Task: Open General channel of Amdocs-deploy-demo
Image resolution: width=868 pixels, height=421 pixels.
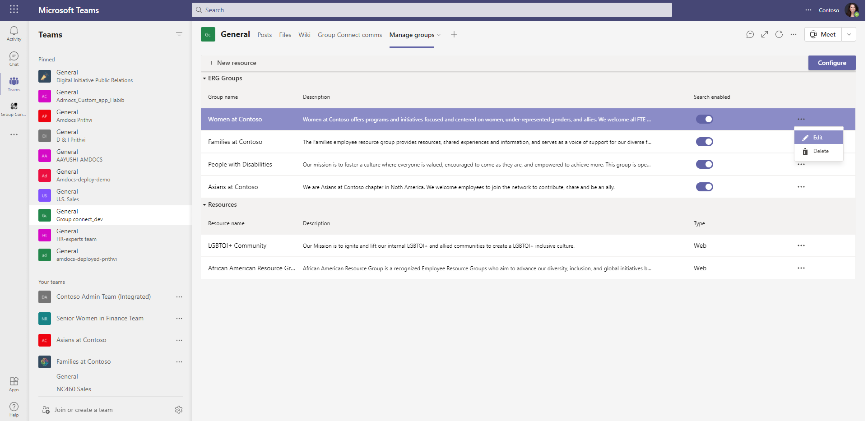Action: pyautogui.click(x=111, y=176)
